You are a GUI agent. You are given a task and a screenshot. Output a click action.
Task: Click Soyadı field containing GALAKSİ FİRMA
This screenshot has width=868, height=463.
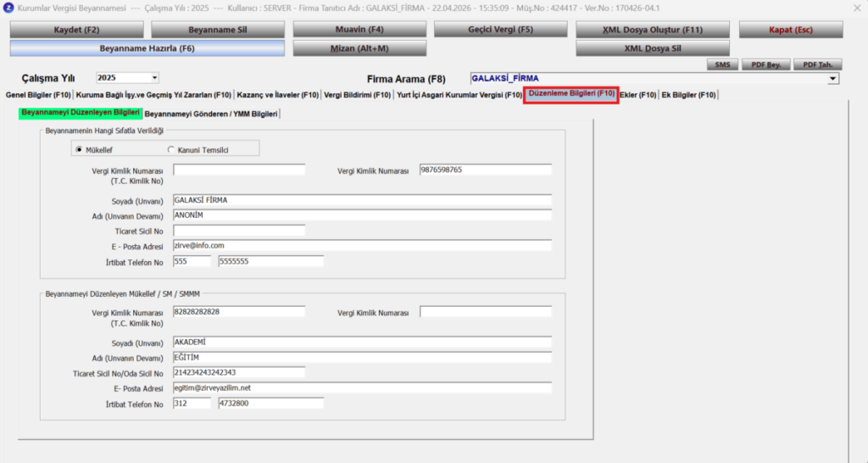click(x=362, y=200)
